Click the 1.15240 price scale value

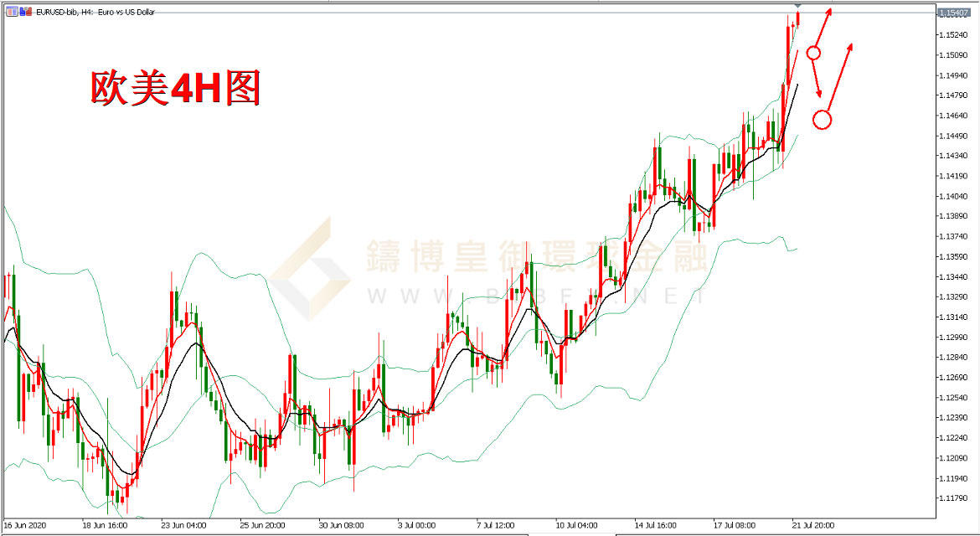(x=953, y=35)
